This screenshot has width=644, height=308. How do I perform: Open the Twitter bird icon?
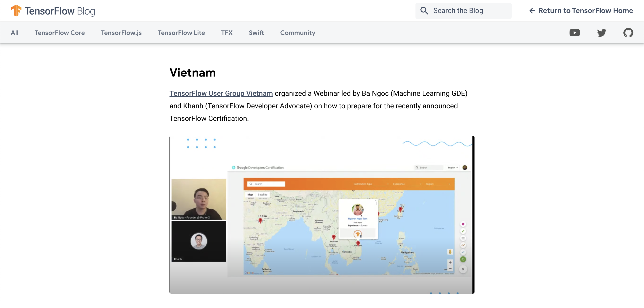601,33
